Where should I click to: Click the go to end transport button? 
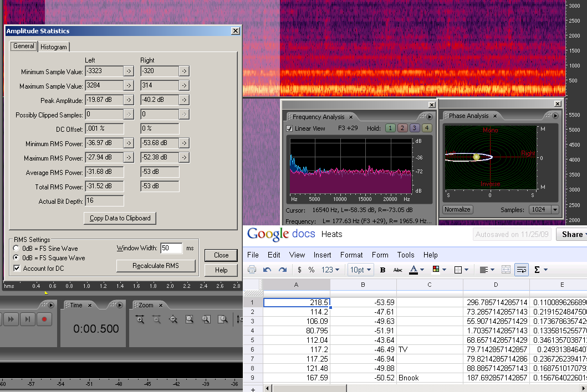28,319
